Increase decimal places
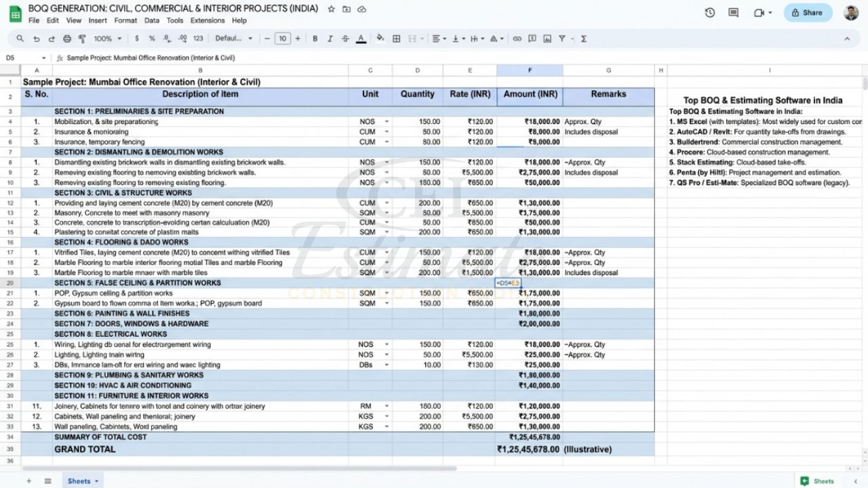 [182, 39]
